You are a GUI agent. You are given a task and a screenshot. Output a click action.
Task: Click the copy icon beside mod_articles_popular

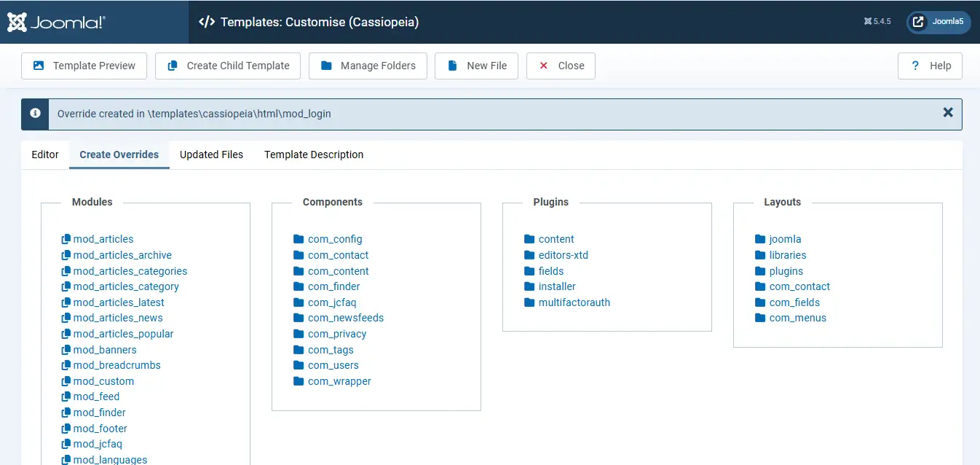point(66,334)
